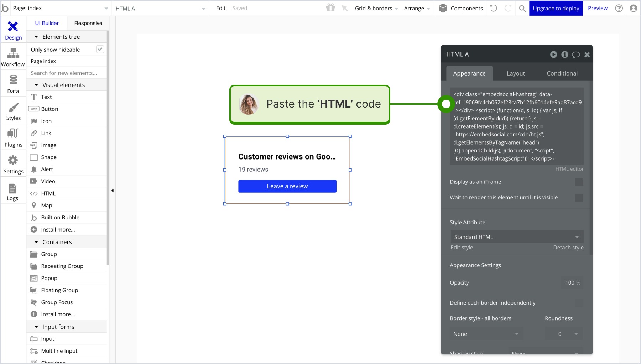Open the Edit menu

(221, 8)
